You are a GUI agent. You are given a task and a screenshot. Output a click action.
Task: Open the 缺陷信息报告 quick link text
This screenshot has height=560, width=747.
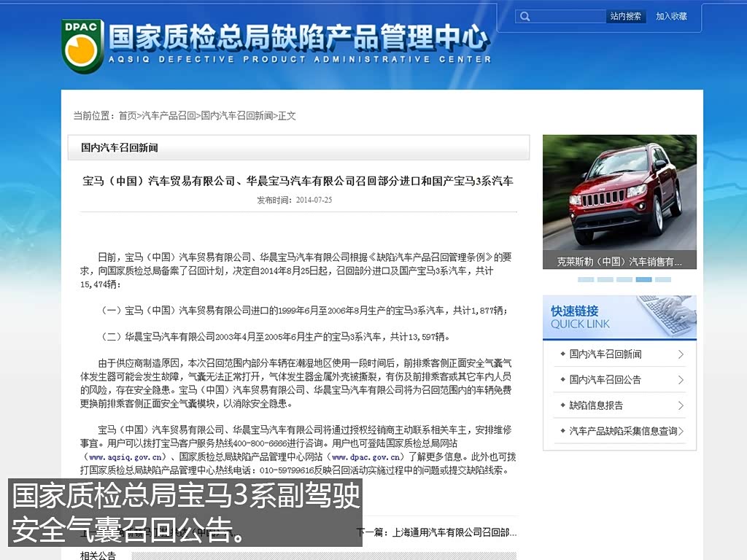(x=596, y=405)
